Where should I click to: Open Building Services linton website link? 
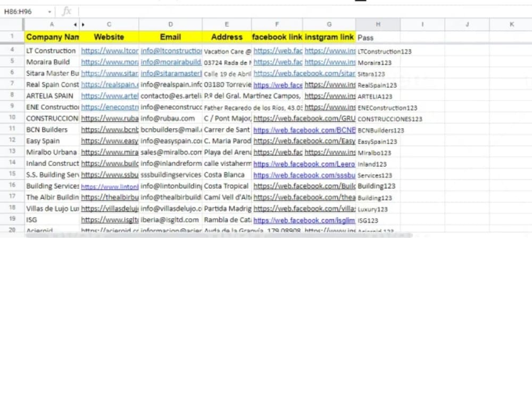(x=110, y=186)
